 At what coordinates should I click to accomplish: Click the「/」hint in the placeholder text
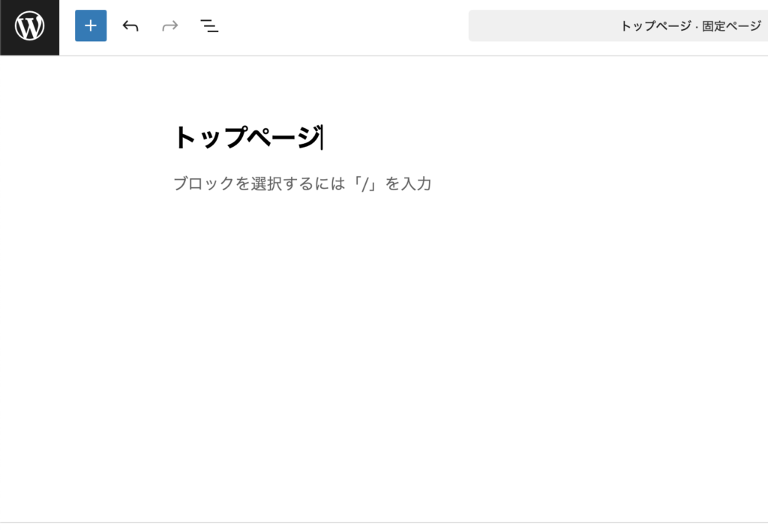click(x=367, y=184)
